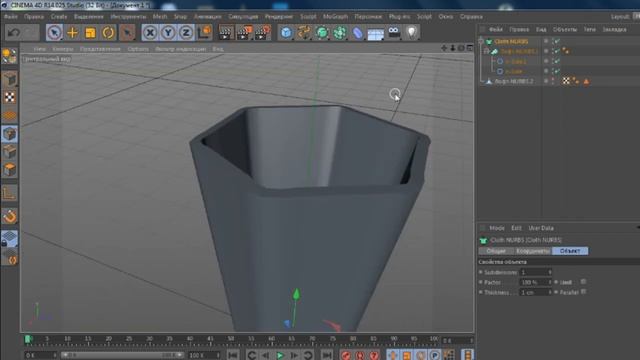Enable Axis mode icon
Viewport: 640px width, 360px height.
(x=9, y=193)
